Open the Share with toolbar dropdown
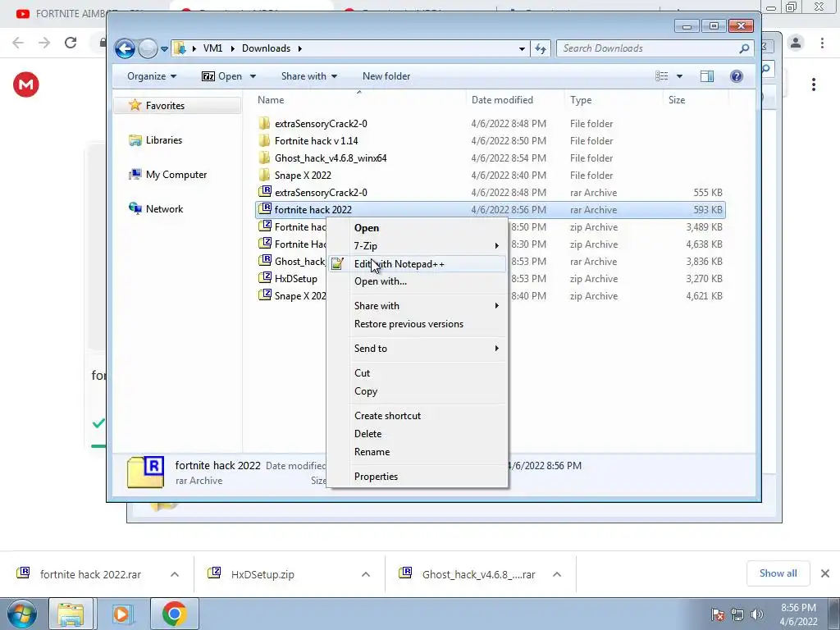Screen dimensions: 840x630 pos(309,76)
